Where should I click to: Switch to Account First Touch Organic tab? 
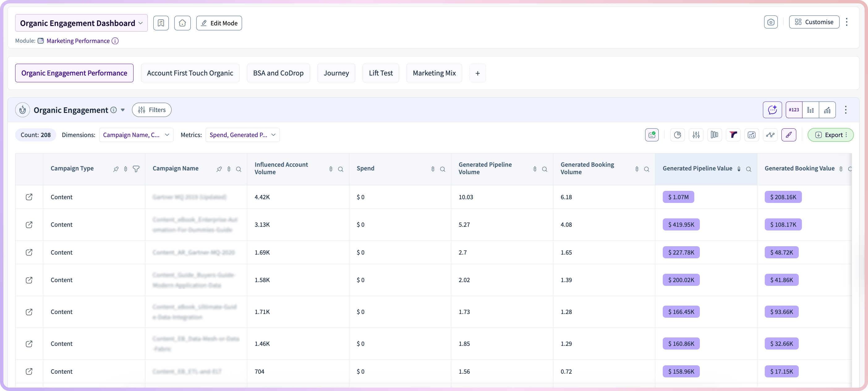pyautogui.click(x=190, y=73)
